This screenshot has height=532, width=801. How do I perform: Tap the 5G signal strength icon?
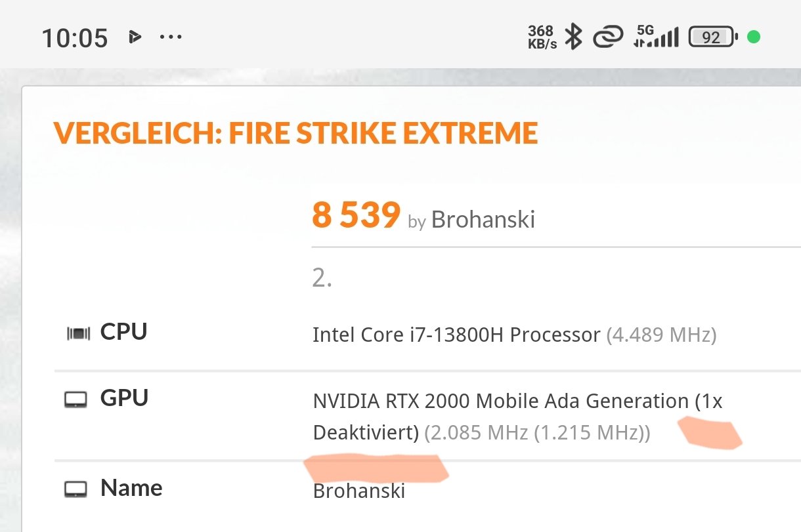tap(656, 37)
